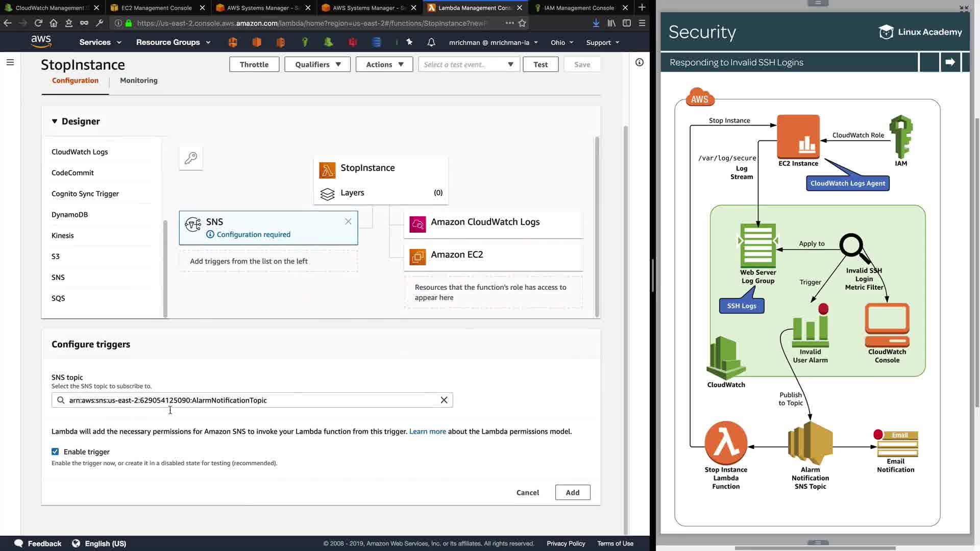Click the key permissions icon in Designer

191,158
